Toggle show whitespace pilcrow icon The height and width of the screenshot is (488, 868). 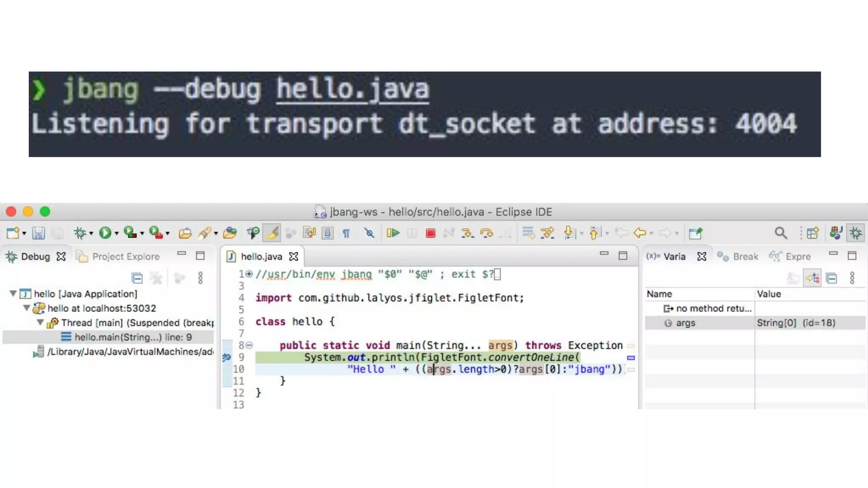pyautogui.click(x=346, y=233)
